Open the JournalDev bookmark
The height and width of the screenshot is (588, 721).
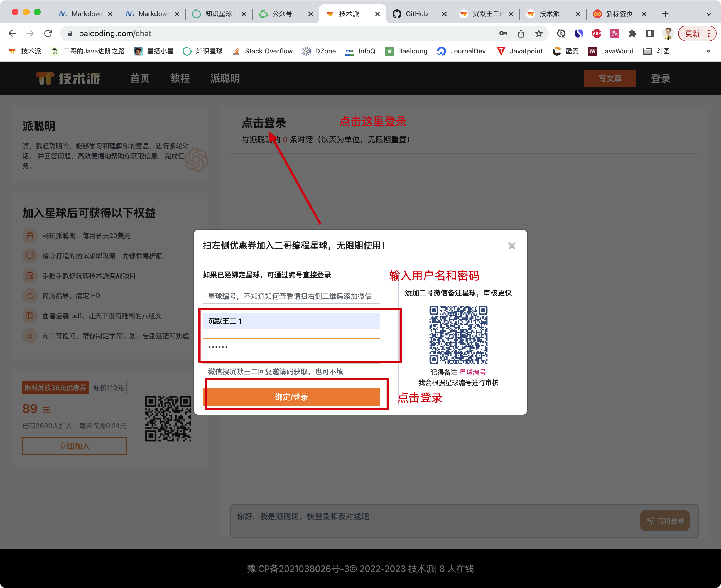[461, 51]
